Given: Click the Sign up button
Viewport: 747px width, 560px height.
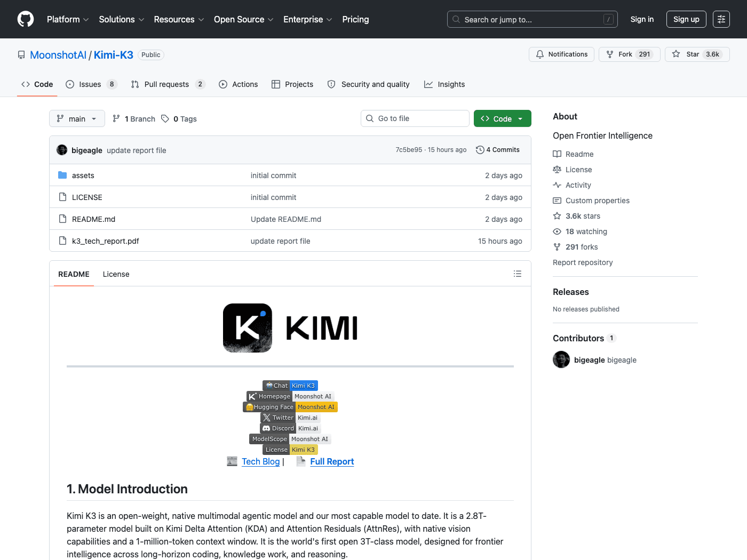Looking at the screenshot, I should click(x=686, y=19).
